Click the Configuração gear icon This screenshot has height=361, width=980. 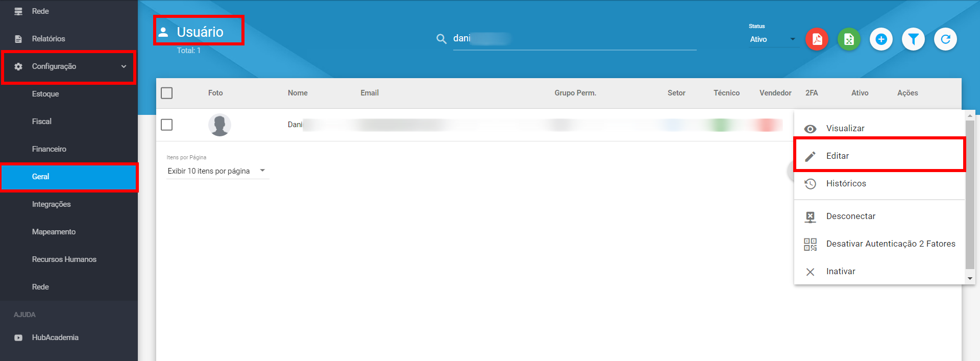click(x=18, y=66)
